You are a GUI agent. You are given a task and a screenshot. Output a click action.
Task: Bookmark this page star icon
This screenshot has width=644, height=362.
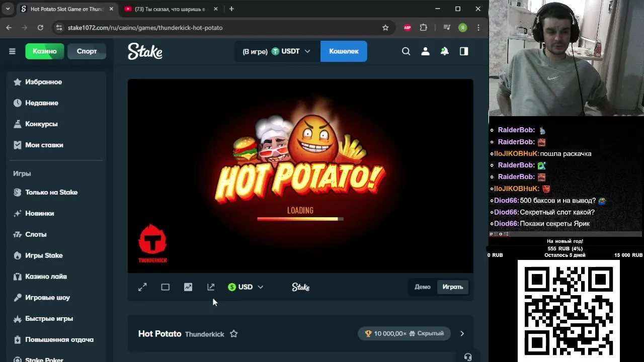coord(385,28)
